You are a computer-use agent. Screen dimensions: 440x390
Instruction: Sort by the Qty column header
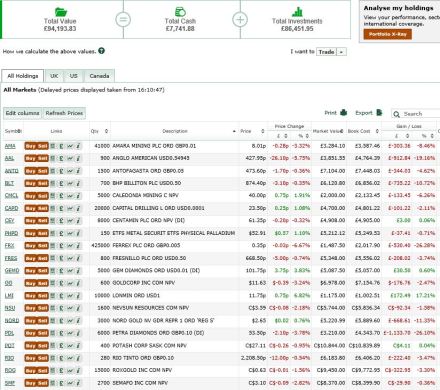(x=99, y=131)
